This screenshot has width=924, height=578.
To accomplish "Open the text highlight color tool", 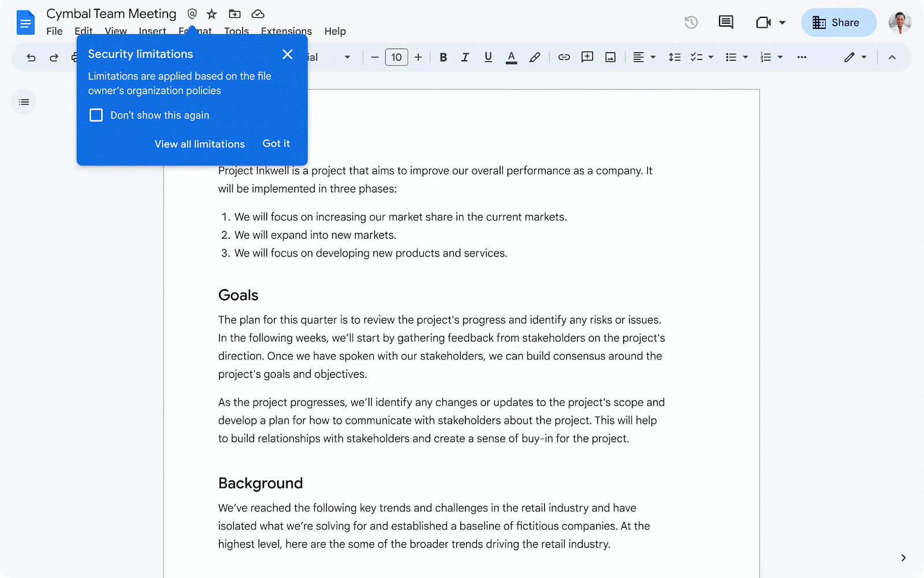I will tap(534, 57).
